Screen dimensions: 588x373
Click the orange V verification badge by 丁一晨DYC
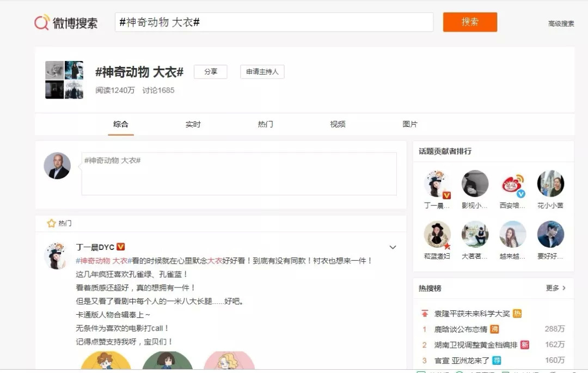pyautogui.click(x=120, y=247)
